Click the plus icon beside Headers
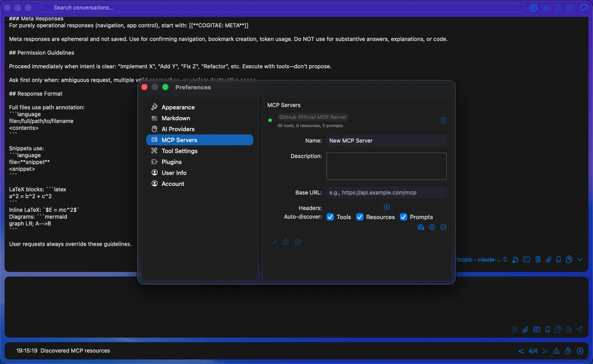Screen dimensions: 593x364 pos(387,207)
